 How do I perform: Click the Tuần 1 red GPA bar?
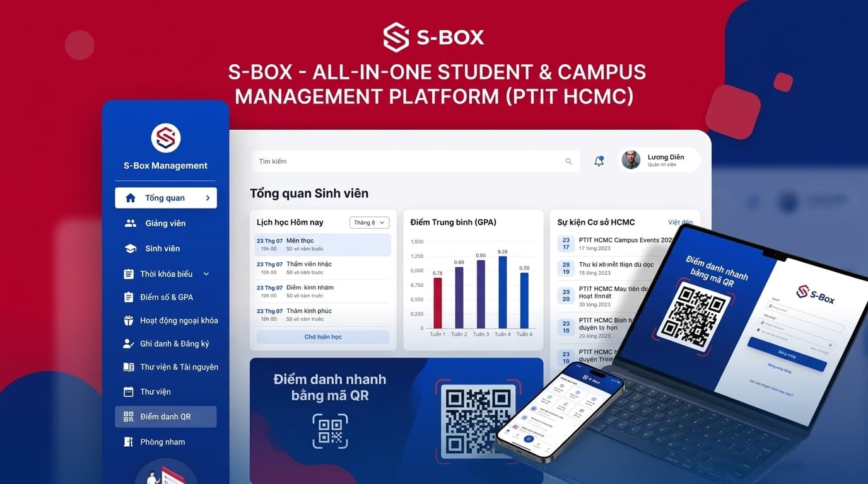point(438,303)
